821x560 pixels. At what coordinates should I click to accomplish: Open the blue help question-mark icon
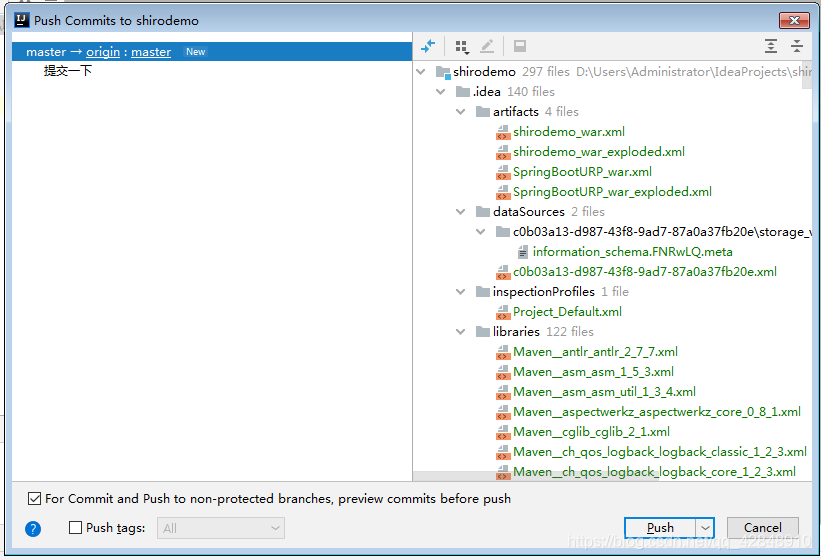point(33,529)
